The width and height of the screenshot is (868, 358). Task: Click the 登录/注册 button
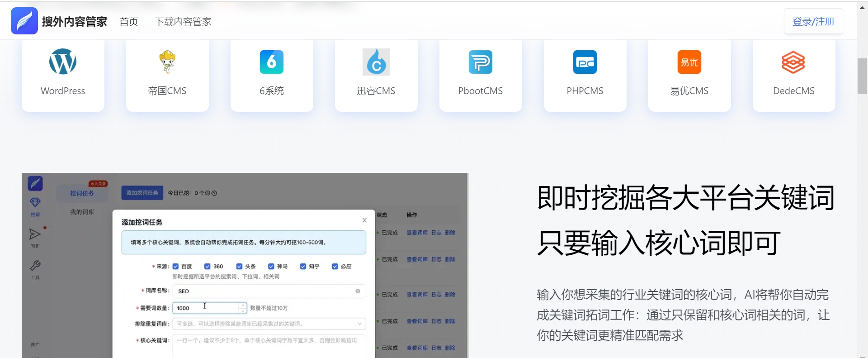tap(813, 21)
